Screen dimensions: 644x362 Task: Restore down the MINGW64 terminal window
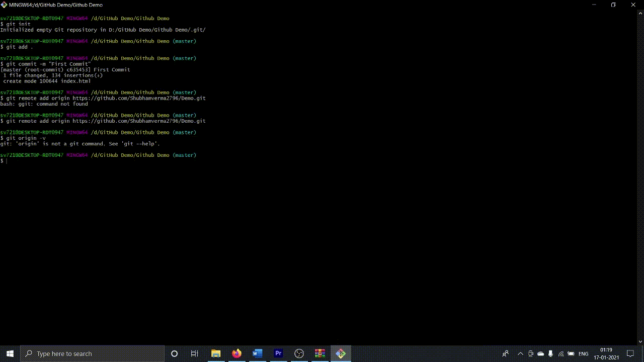(x=613, y=5)
